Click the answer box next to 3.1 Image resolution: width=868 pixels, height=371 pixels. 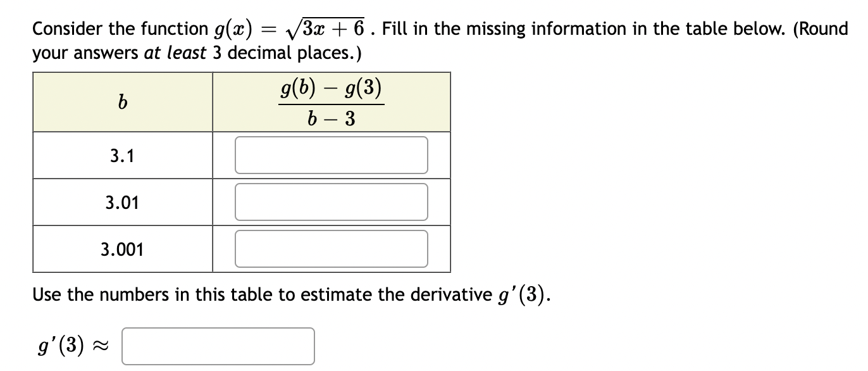coord(331,154)
